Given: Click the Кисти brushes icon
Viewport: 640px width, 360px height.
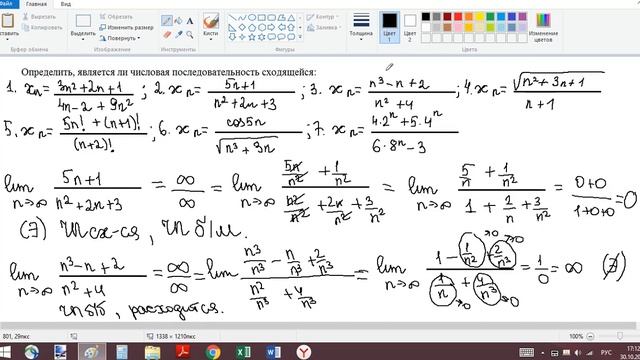Looking at the screenshot, I should 211,21.
